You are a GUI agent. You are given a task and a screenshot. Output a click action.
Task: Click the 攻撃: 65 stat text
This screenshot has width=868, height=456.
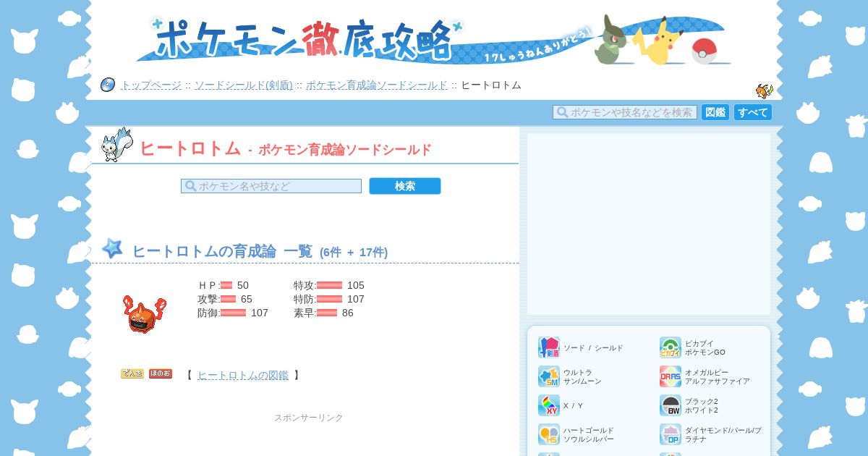225,299
